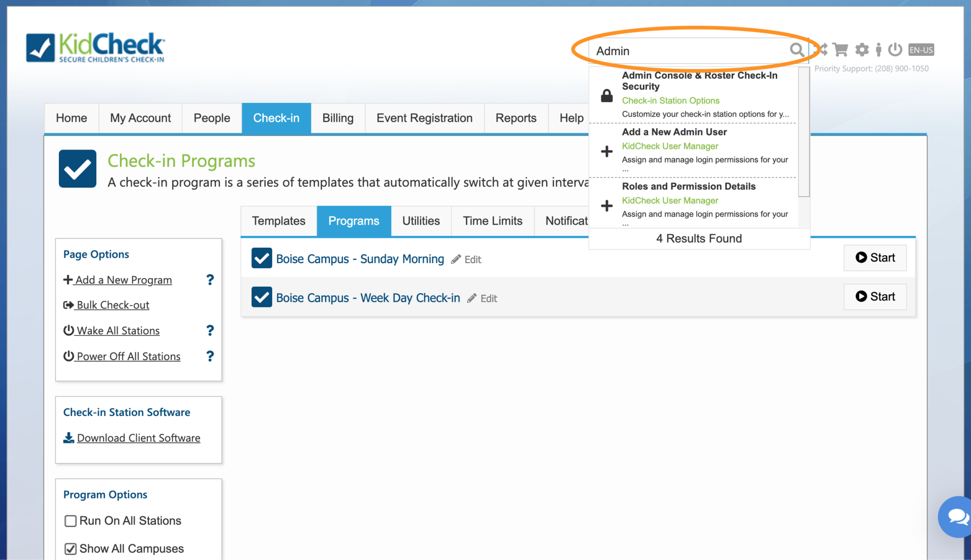The height and width of the screenshot is (560, 971).
Task: Open the settings gear icon
Action: [862, 50]
